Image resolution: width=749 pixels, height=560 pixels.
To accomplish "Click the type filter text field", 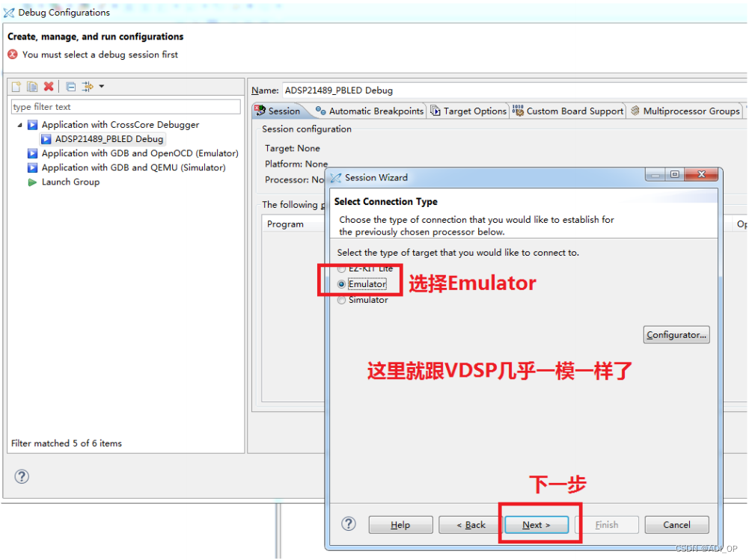I will (126, 107).
